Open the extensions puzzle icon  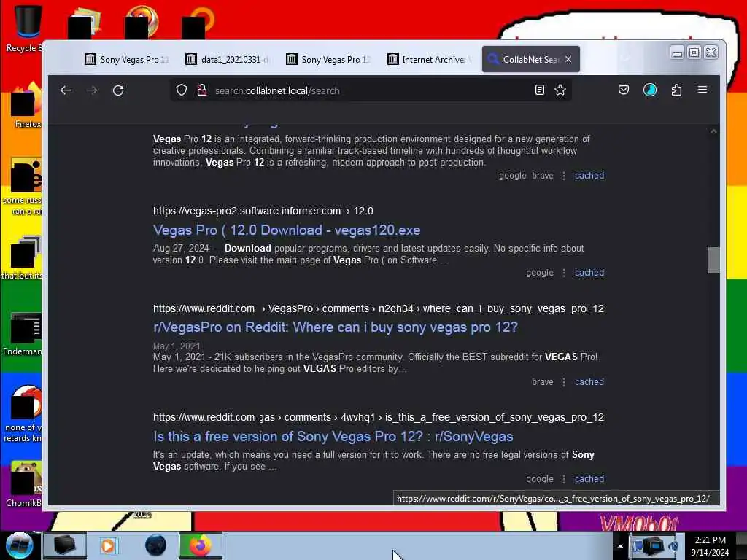(676, 90)
